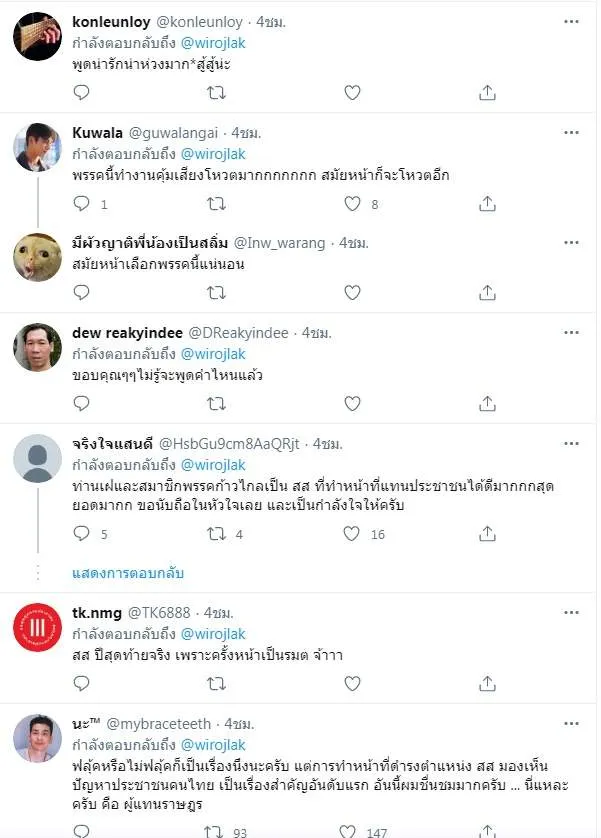
Task: Like Kuwala's tweet with 8 likes
Action: (351, 203)
